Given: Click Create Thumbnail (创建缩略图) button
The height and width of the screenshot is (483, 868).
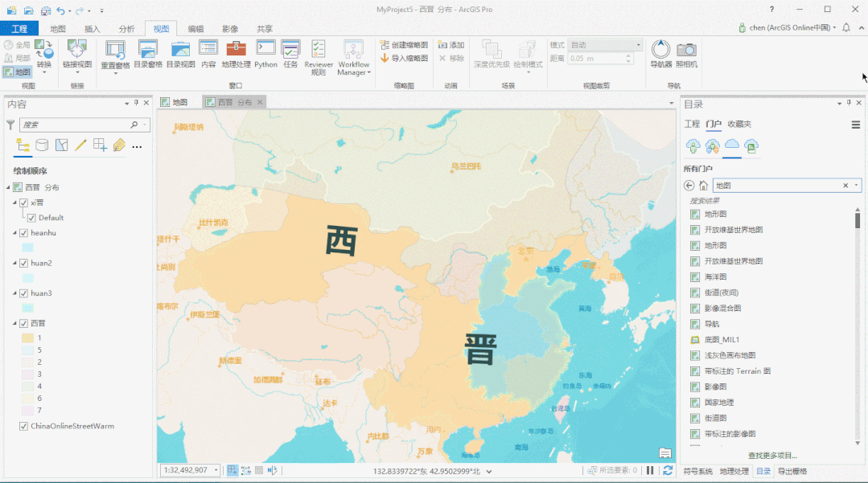Looking at the screenshot, I should (x=405, y=45).
